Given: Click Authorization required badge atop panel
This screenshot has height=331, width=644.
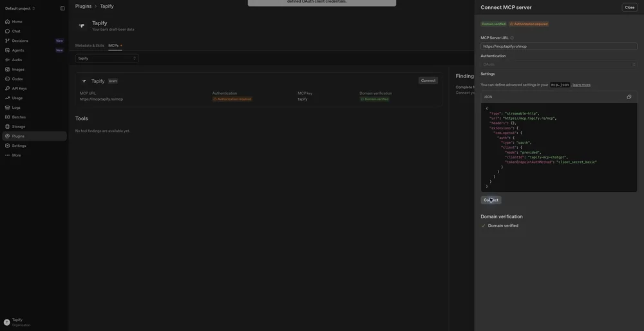Looking at the screenshot, I should [x=529, y=24].
